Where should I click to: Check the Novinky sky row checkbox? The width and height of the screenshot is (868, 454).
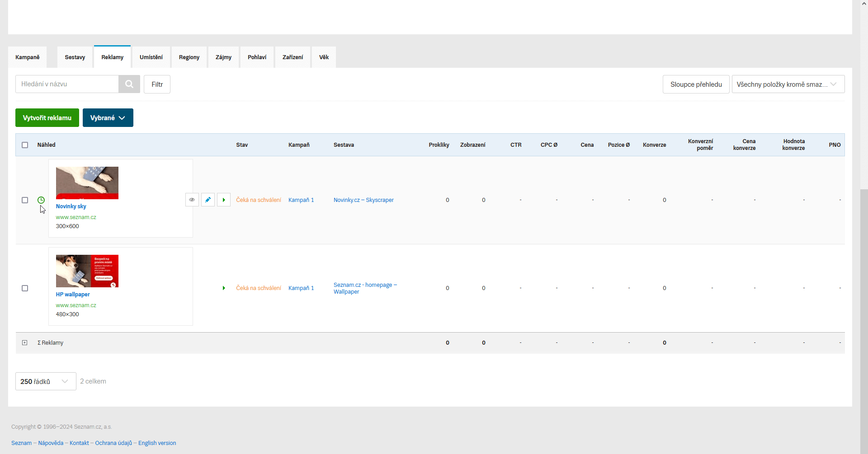coord(25,200)
